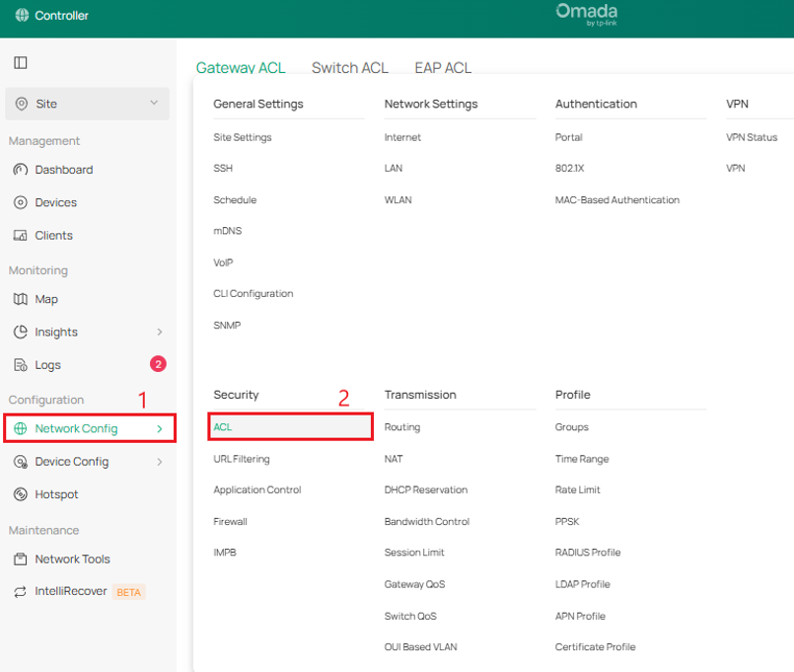The image size is (794, 672).
Task: Open mDNS settings
Action: coord(228,231)
